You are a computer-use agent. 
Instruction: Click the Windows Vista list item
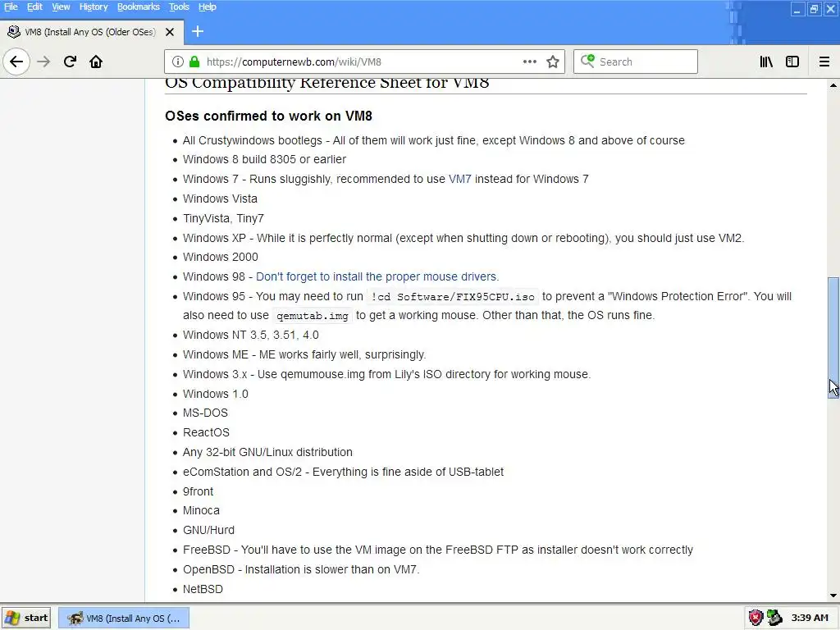click(x=220, y=199)
